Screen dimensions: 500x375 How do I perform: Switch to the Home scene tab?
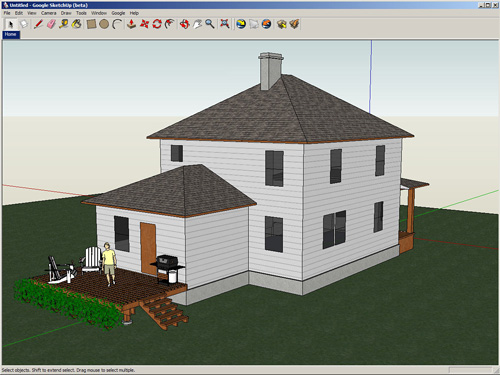11,34
